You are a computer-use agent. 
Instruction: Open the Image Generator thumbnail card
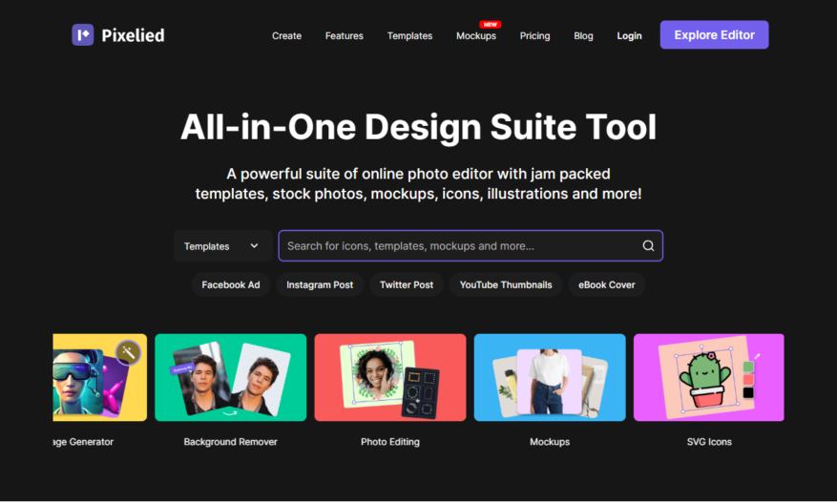(100, 377)
